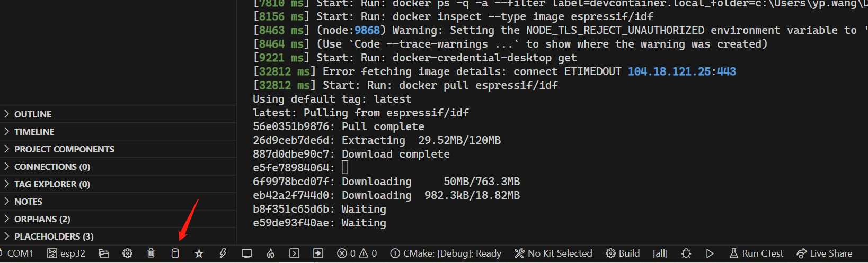Expand the TIMELINE section
The image size is (868, 263).
point(34,132)
